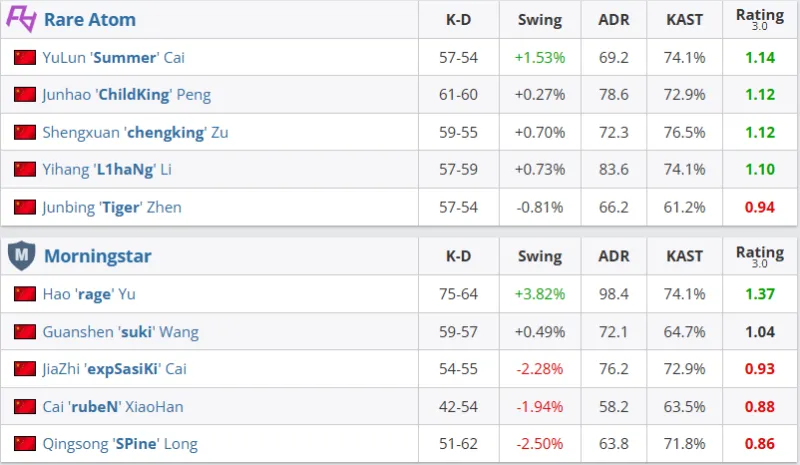Open Yihang 'L1haNg' Li's profile

107,170
